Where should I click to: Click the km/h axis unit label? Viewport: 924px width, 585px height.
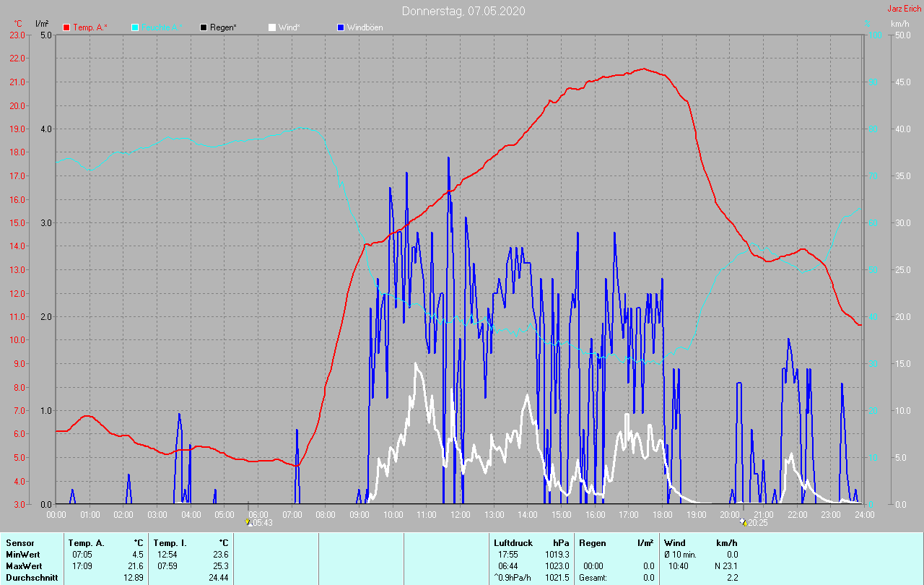point(899,24)
